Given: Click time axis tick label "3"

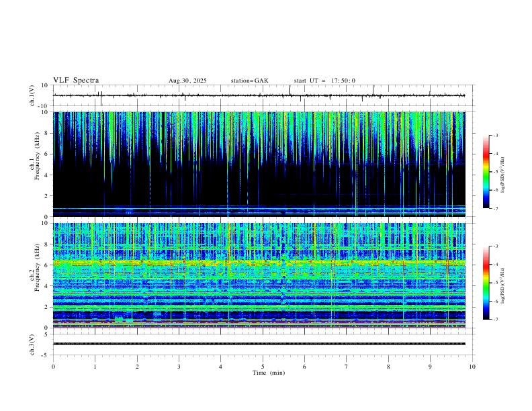Looking at the screenshot, I should [179, 367].
